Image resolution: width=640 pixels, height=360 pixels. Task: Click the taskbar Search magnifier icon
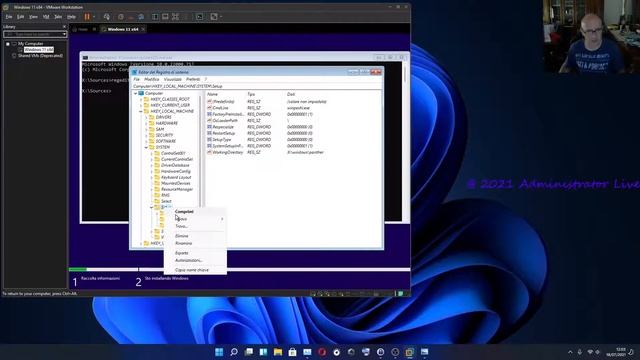point(234,352)
